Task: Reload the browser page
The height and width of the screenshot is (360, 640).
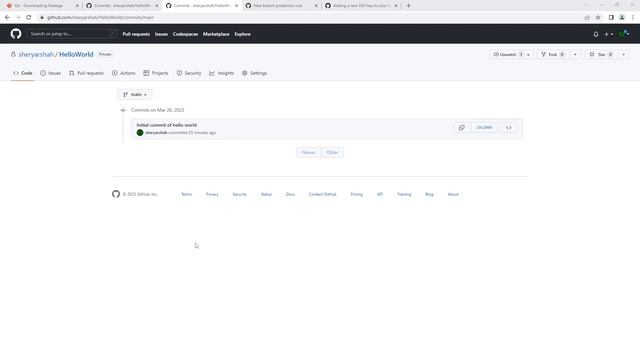Action: [29, 18]
